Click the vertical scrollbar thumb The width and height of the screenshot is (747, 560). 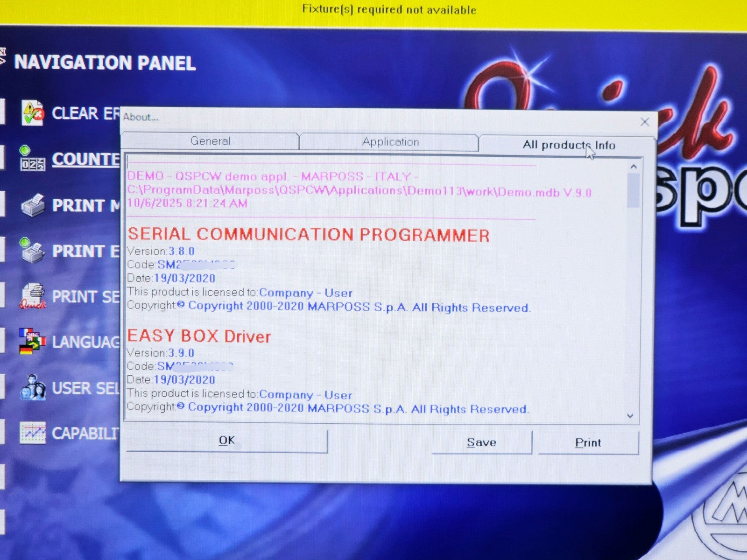[633, 190]
